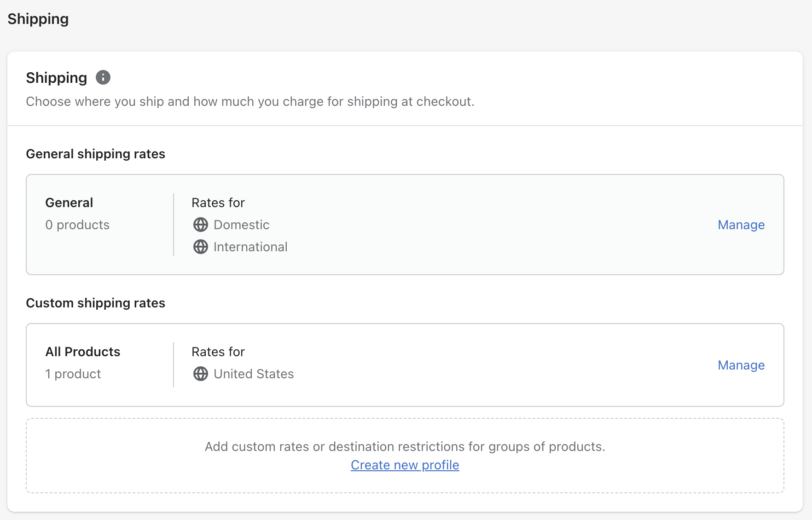Click 'Rates for' label in General profile
This screenshot has height=520, width=812.
click(218, 202)
